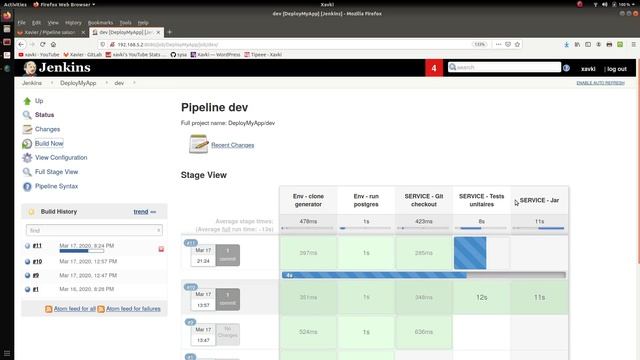Click the Jenkins butler logo icon

(30, 68)
